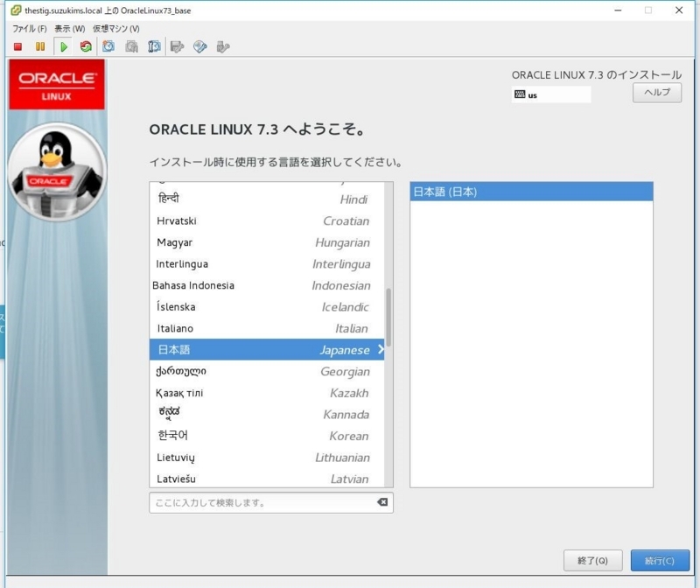The height and width of the screenshot is (588, 700).
Task: Open the 仮想マシン (V) menu
Action: point(116,29)
